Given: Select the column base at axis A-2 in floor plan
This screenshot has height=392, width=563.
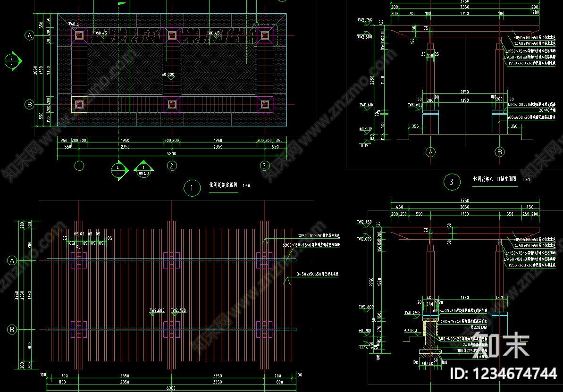Looking at the screenshot, I should click(172, 35).
